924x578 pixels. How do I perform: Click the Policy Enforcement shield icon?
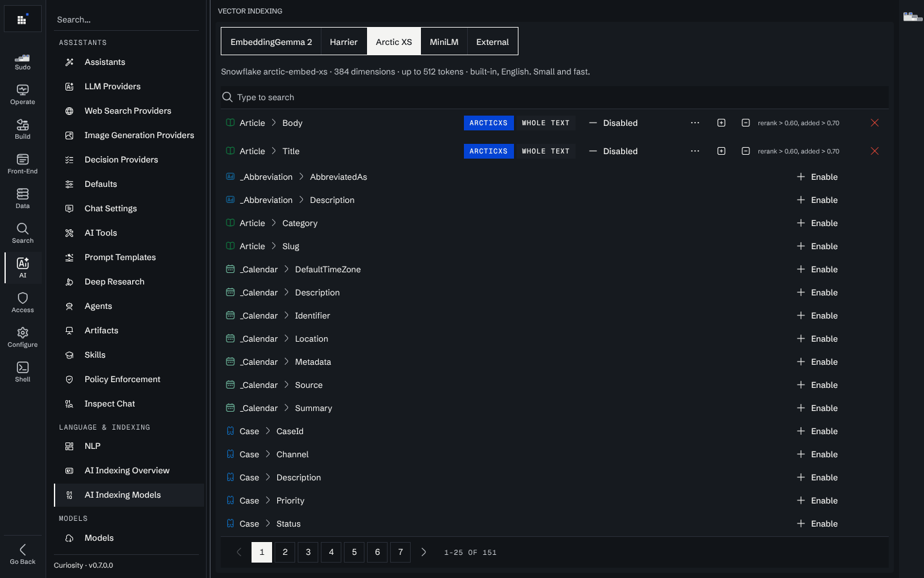[69, 380]
